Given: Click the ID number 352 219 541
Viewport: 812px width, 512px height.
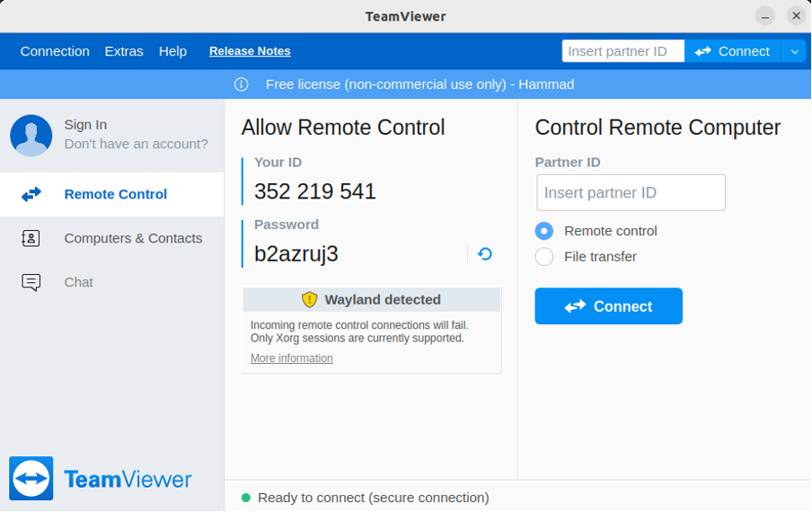Looking at the screenshot, I should pos(315,191).
